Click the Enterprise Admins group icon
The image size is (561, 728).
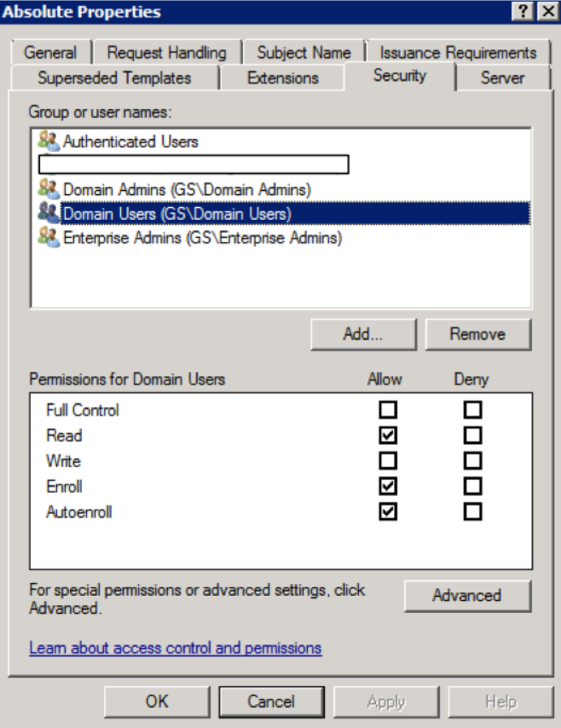point(48,237)
